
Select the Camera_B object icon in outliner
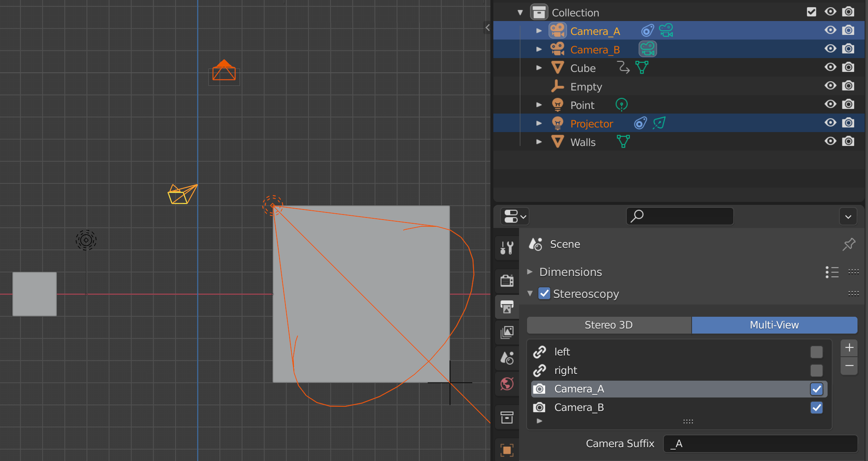[x=557, y=49]
